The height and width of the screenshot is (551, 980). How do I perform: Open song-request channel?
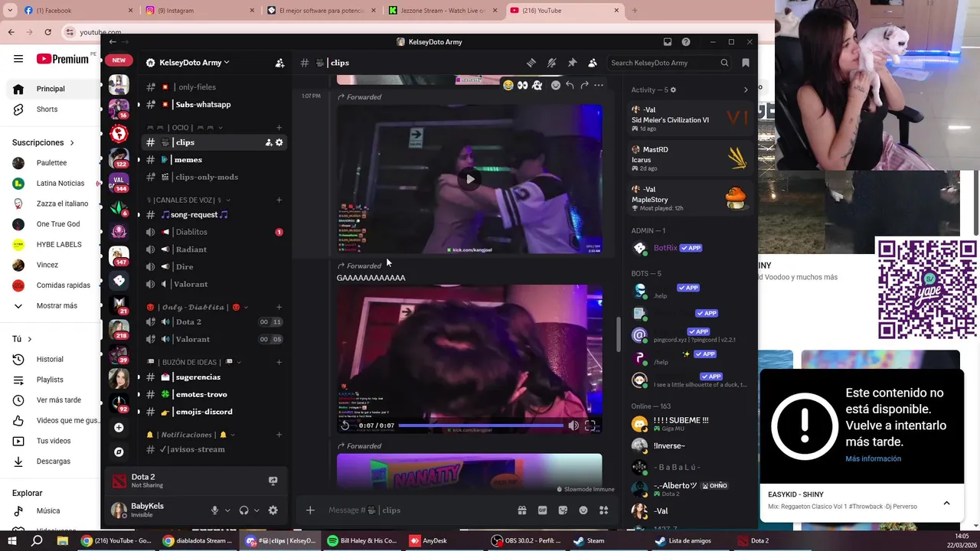point(214,215)
